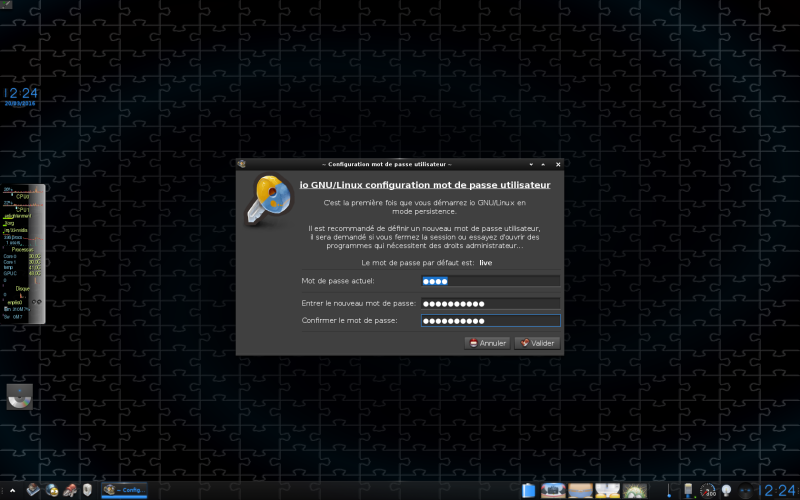Switch to the first virtual desktop thumbnail
The height and width of the screenshot is (500, 800).
point(554,490)
